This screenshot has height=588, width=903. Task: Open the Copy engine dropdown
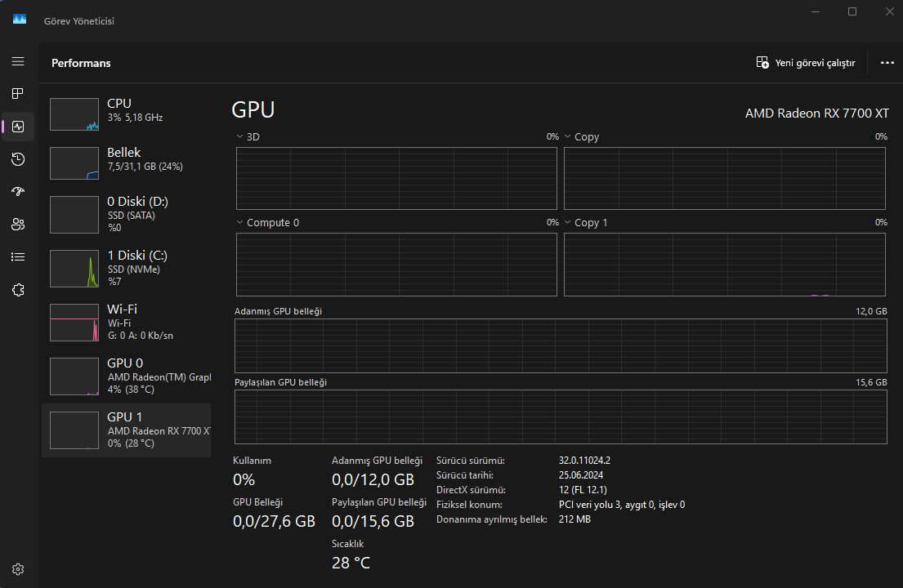tap(582, 137)
